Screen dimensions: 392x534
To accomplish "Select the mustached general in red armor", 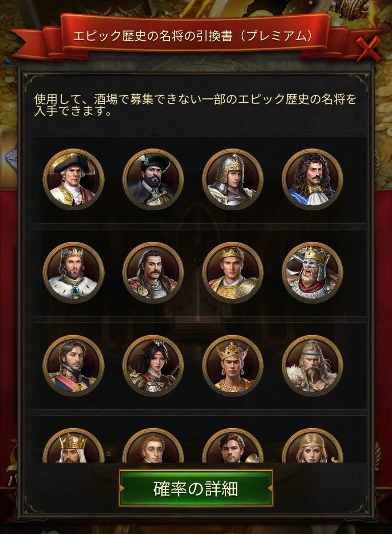I will click(x=153, y=273).
